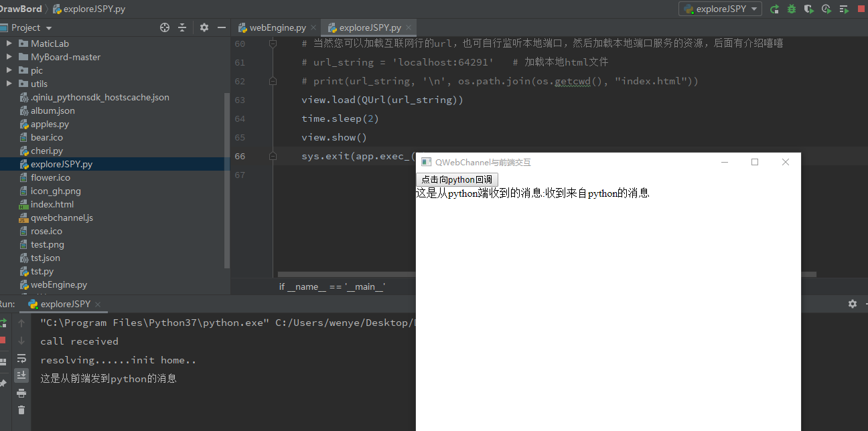Expand the MyBoard-master folder
Viewport: 868px width, 431px height.
9,57
